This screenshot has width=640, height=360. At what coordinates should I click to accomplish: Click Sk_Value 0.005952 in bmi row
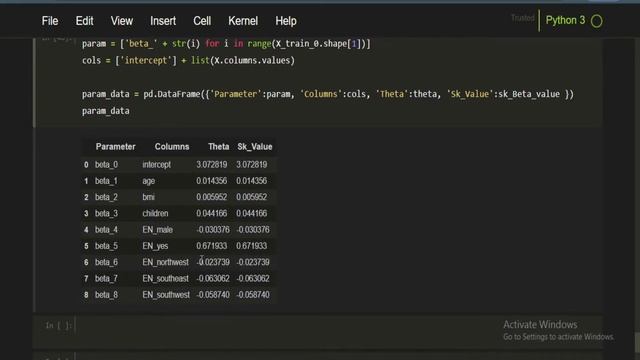[x=251, y=197]
